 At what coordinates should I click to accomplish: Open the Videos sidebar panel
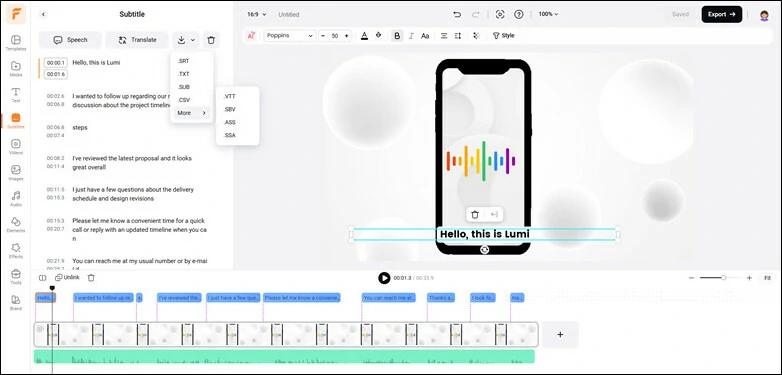pos(16,146)
